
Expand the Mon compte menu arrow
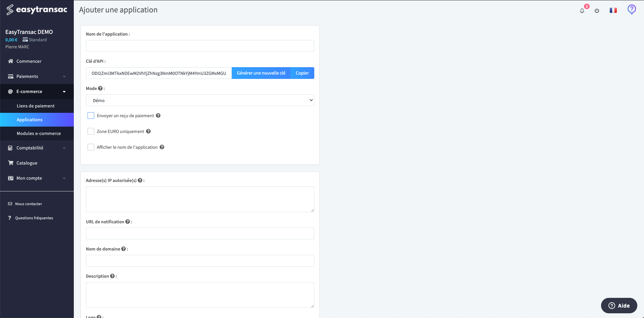coord(64,178)
